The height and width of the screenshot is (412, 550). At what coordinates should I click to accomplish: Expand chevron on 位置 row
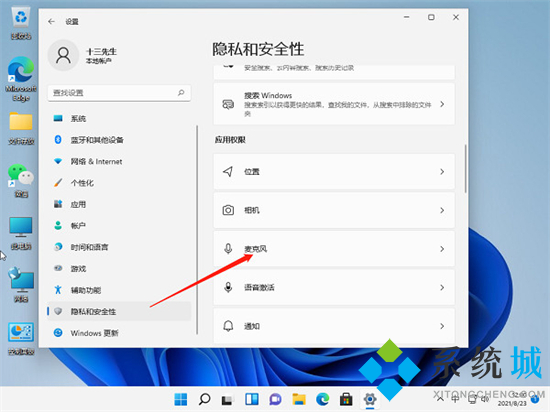(x=442, y=171)
